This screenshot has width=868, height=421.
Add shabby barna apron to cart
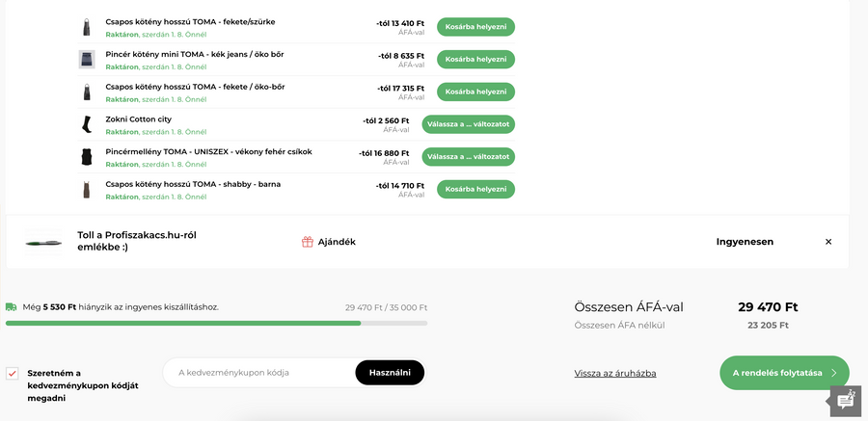pyautogui.click(x=475, y=189)
